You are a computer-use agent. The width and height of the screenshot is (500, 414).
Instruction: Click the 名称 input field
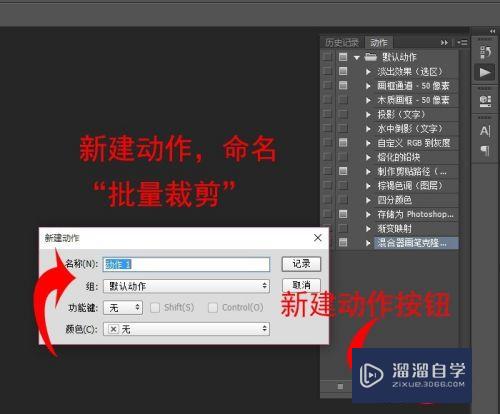tap(186, 264)
